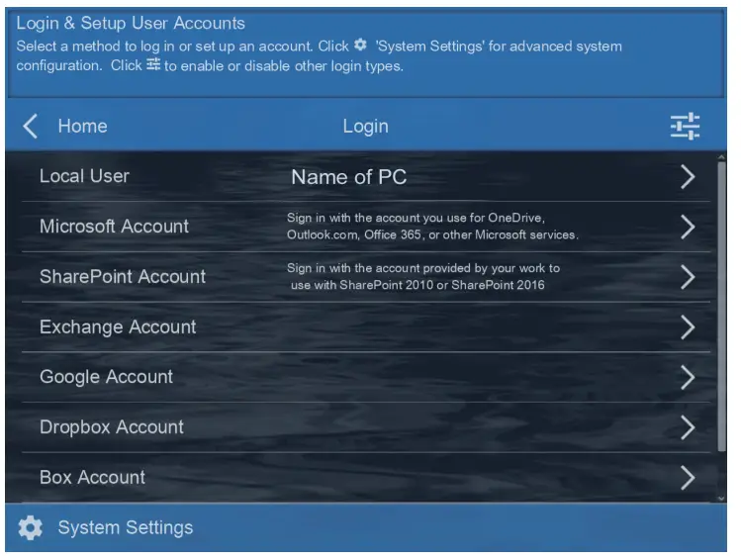Select Dropbox Account login

[x=366, y=427]
